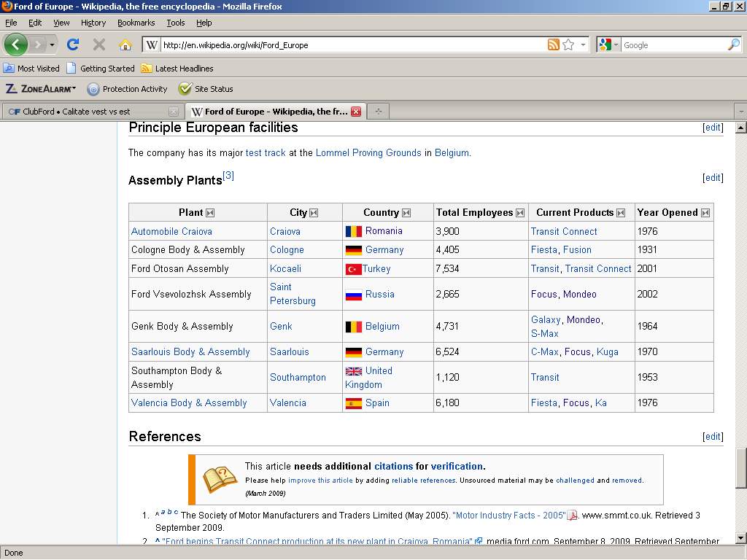Open the Automobile Craiova plant link

171,231
